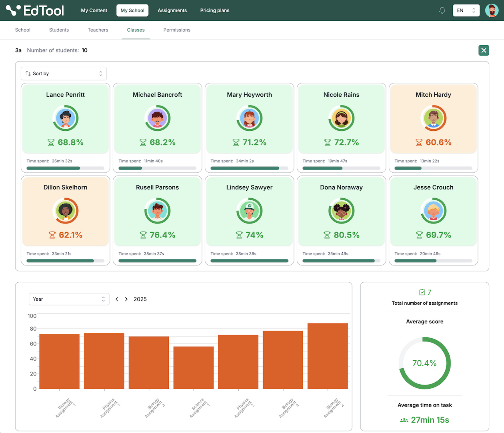Open My School menu
The width and height of the screenshot is (504, 433).
click(x=132, y=10)
